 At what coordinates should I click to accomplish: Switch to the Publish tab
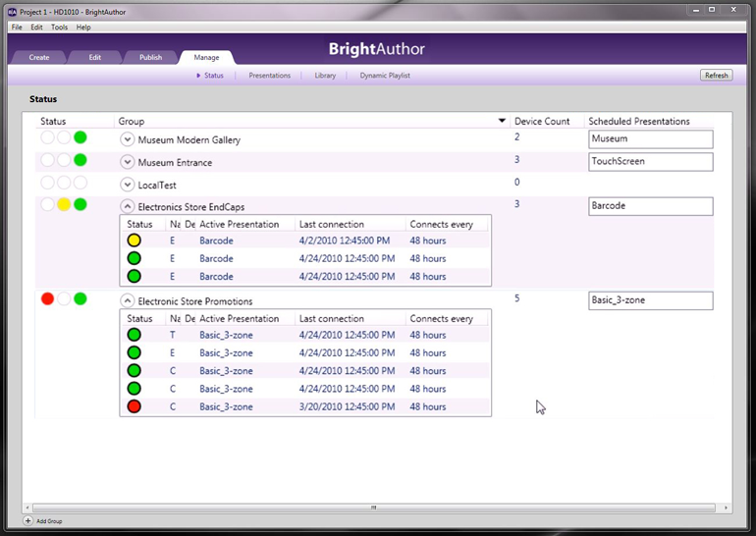click(x=150, y=58)
